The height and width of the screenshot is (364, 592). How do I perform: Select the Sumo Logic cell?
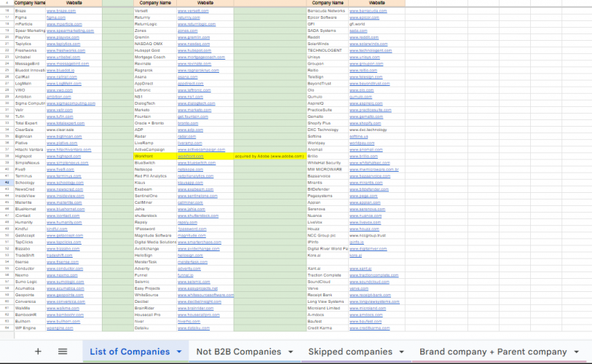[29, 282]
